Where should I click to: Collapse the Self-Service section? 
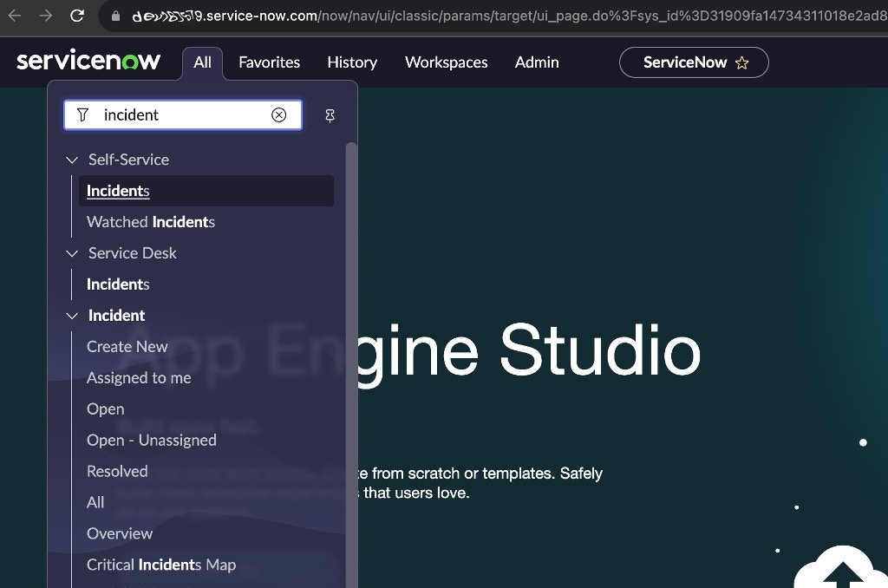pos(72,160)
